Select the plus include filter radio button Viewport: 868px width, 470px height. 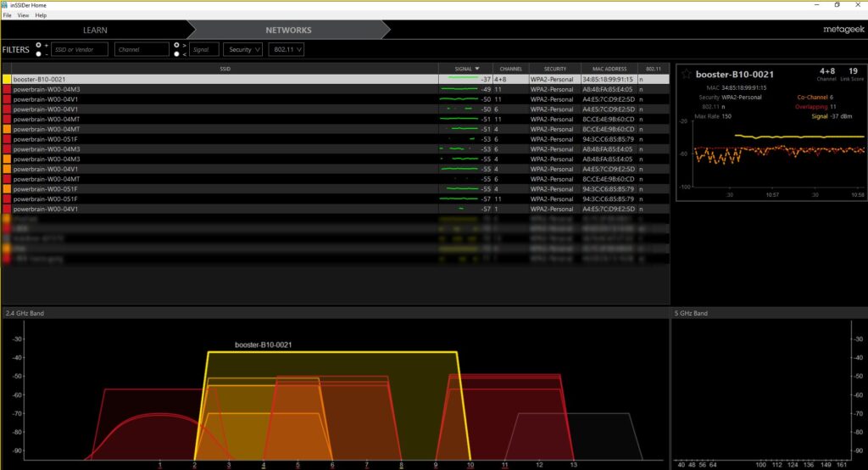[38, 45]
